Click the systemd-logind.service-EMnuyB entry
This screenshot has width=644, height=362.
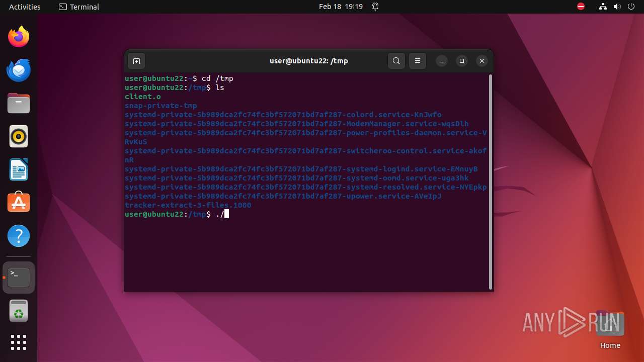point(301,169)
